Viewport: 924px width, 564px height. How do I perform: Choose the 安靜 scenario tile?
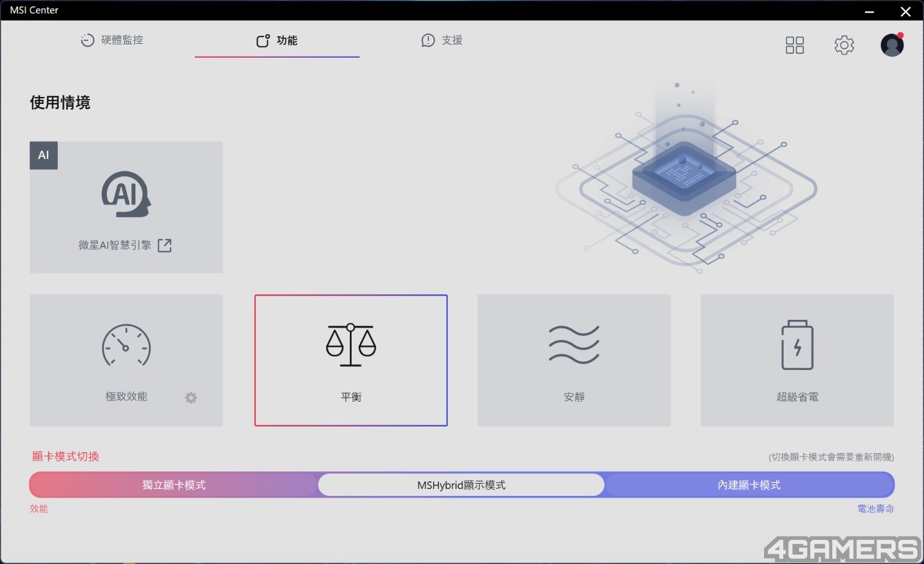[x=574, y=360]
